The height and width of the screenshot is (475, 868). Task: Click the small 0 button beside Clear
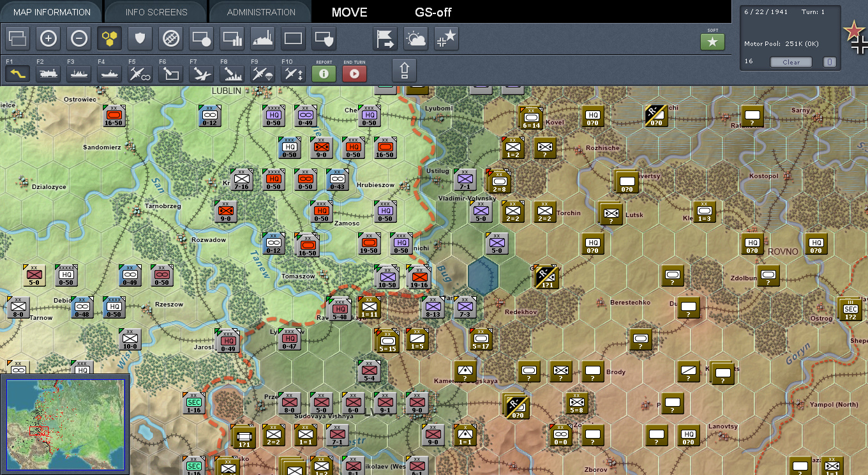pos(829,62)
